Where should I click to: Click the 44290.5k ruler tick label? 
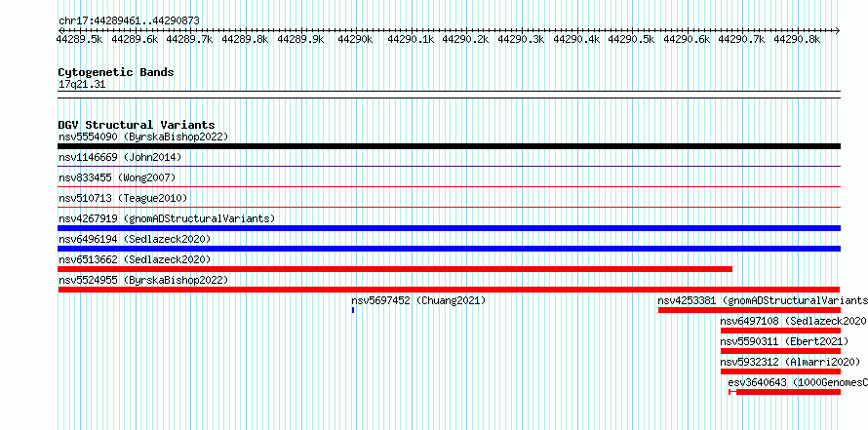point(631,39)
